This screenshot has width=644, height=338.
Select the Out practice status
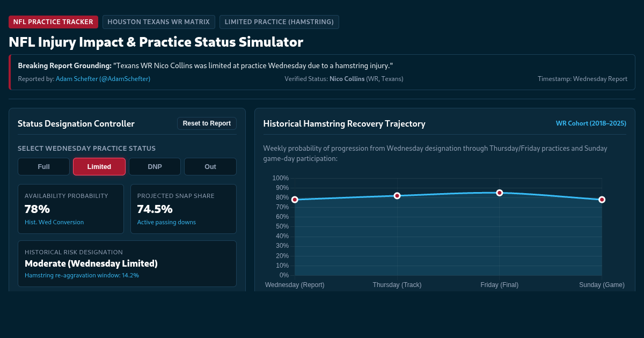(x=210, y=166)
